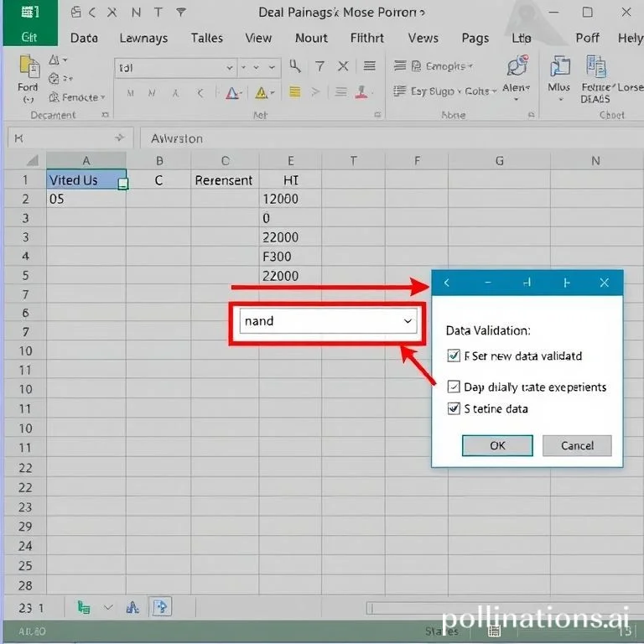Viewport: 644px width, 644px height.
Task: Expand the 'Esy Sugo Gohs' dropdown
Action: click(494, 91)
